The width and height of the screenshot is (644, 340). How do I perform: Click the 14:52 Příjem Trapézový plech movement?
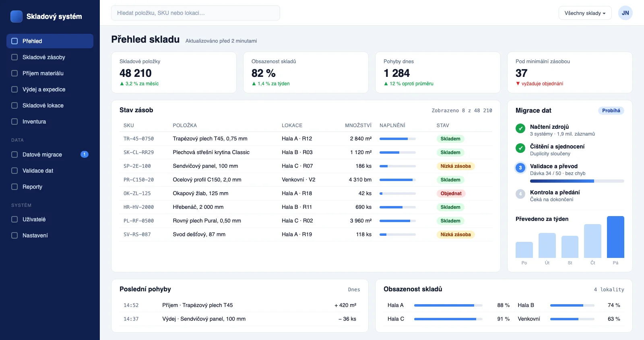point(240,305)
